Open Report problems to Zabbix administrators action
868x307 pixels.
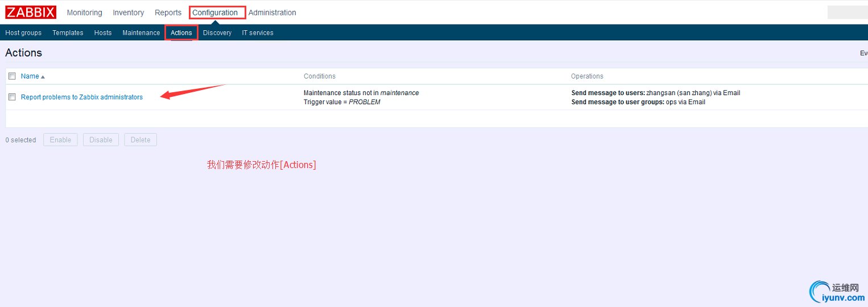pos(82,97)
